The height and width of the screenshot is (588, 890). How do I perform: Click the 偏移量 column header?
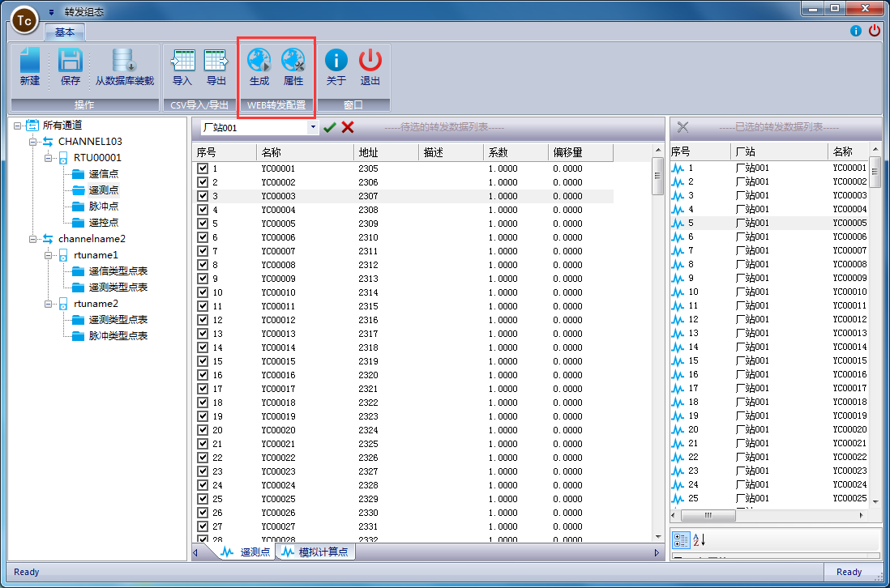(x=580, y=152)
